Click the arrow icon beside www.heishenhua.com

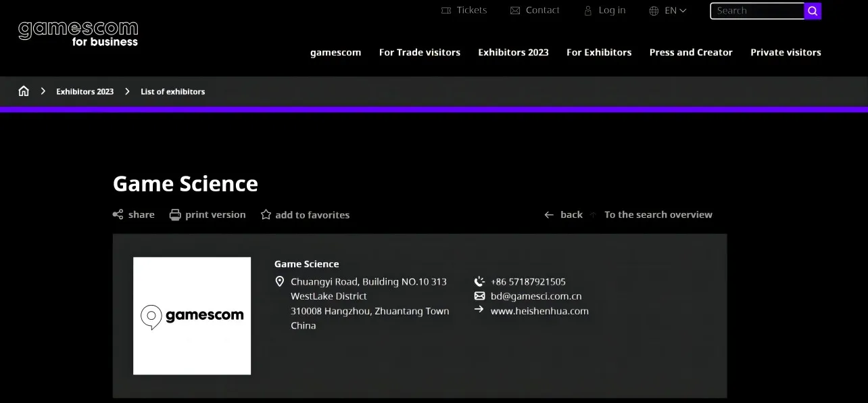pos(479,309)
